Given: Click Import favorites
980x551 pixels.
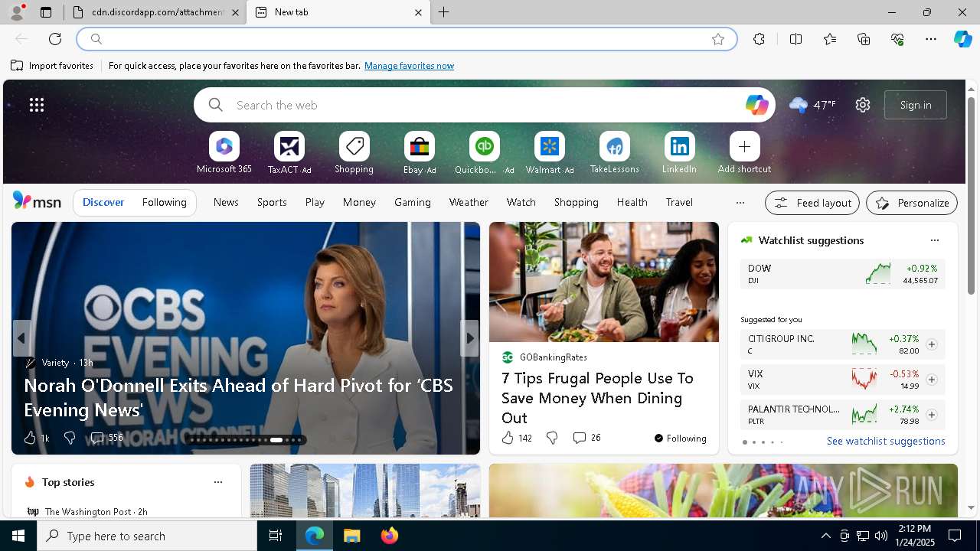Looking at the screenshot, I should (52, 66).
